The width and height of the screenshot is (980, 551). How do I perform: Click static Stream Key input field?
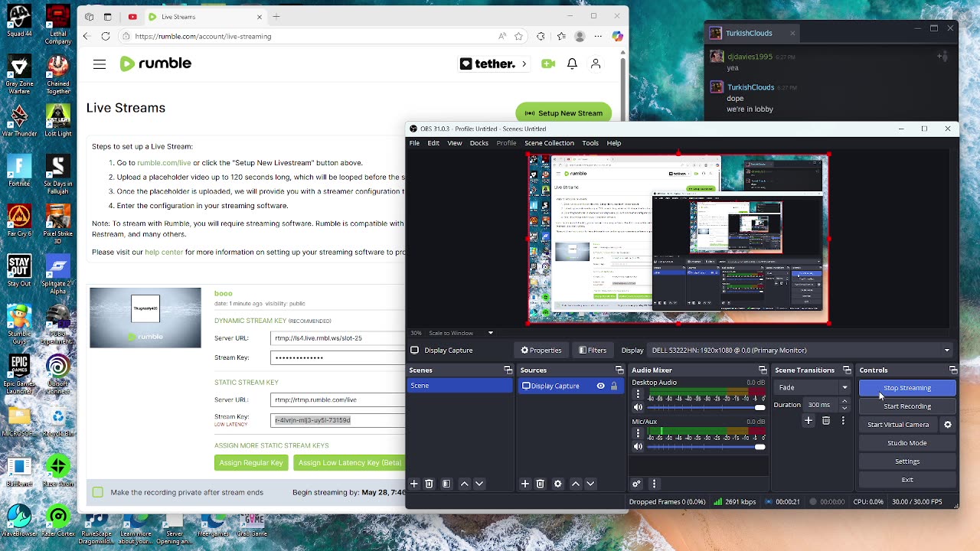pos(338,420)
